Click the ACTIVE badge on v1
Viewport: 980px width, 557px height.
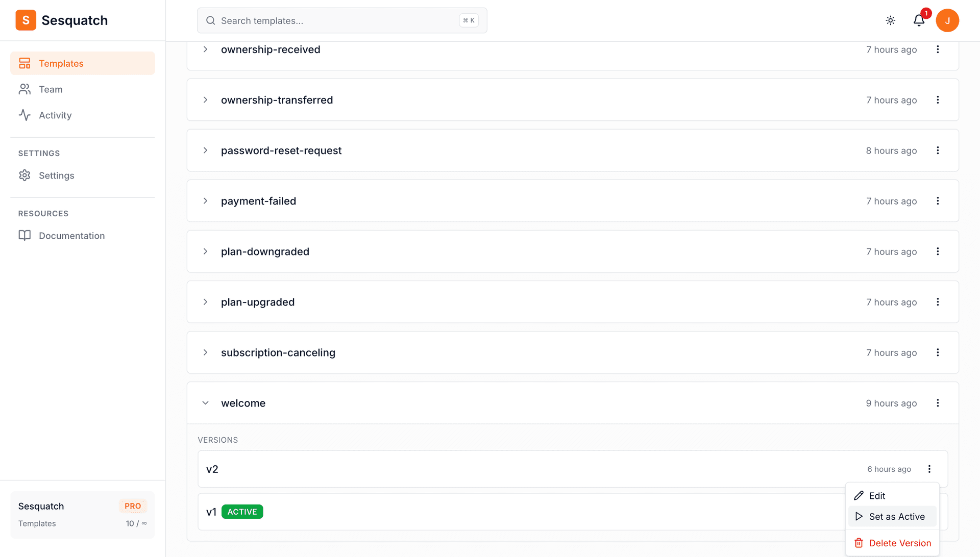(x=242, y=512)
